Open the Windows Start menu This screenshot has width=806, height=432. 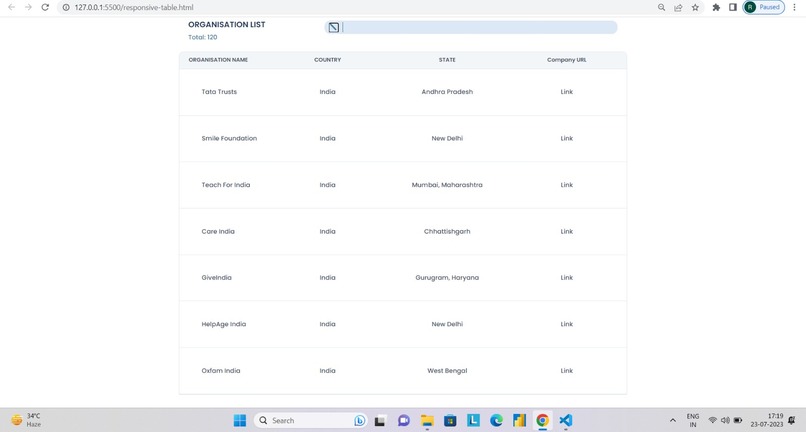[240, 420]
